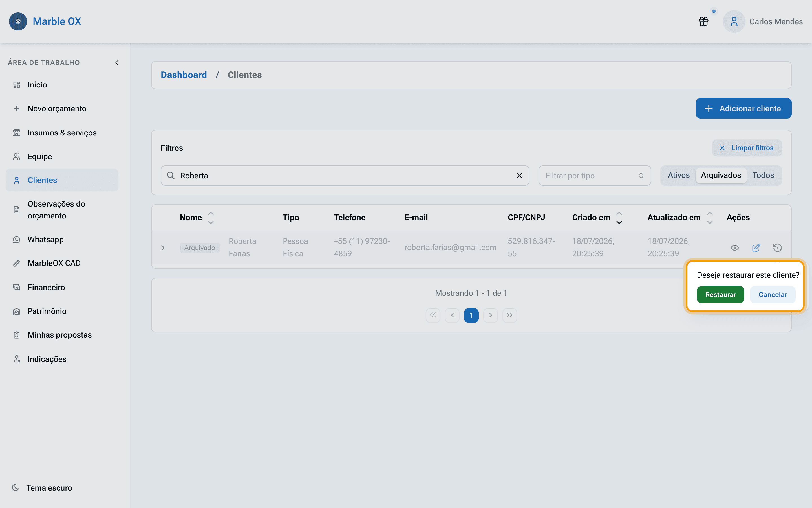This screenshot has width=812, height=508.
Task: Click the Mostrando 1 - 1 de 1 text
Action: [471, 293]
